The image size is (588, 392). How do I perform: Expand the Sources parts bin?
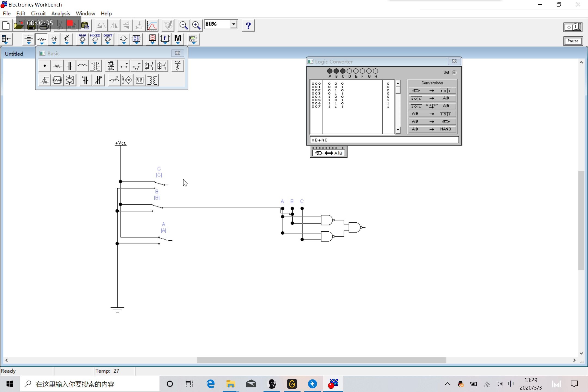[x=28, y=39]
